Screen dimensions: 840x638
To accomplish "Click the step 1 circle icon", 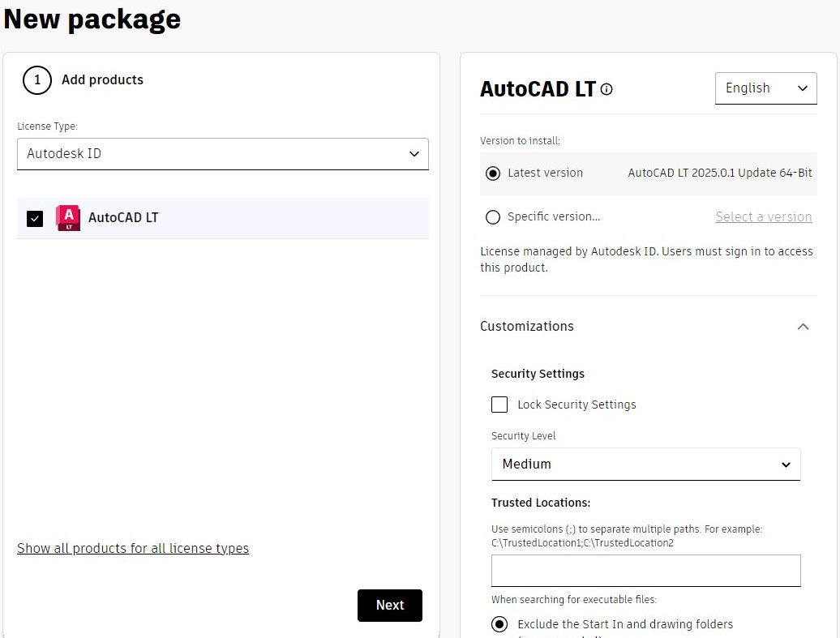I will pyautogui.click(x=37, y=80).
